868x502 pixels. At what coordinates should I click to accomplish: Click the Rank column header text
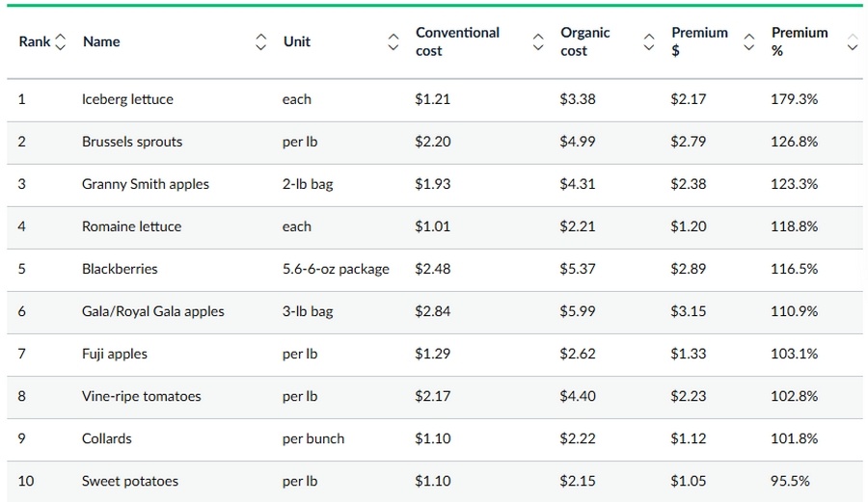(35, 42)
